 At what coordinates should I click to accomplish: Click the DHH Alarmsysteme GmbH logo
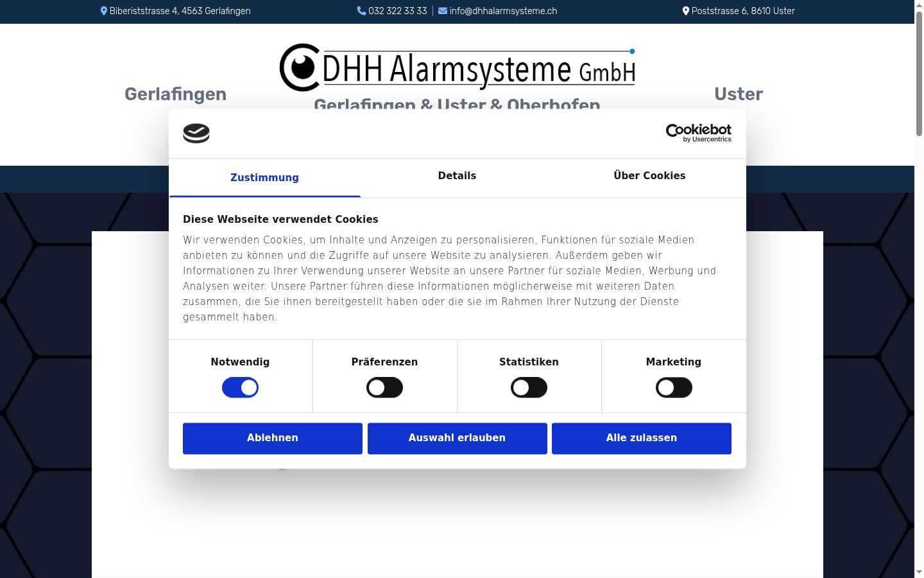pos(458,67)
